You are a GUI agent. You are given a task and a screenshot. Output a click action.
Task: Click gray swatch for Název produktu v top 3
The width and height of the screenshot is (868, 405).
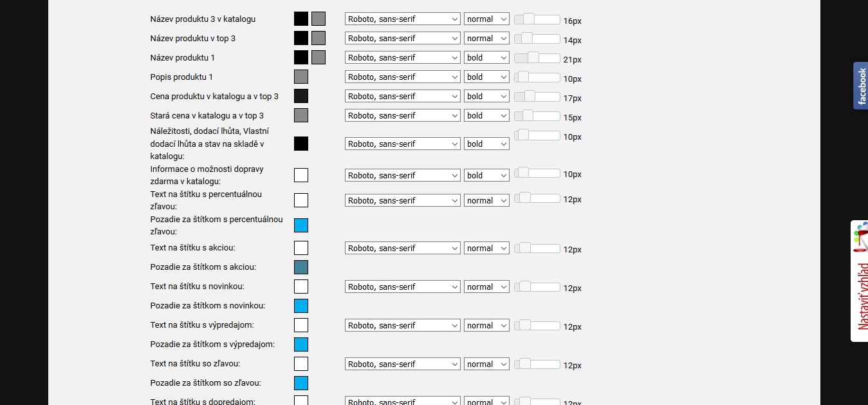pyautogui.click(x=319, y=38)
